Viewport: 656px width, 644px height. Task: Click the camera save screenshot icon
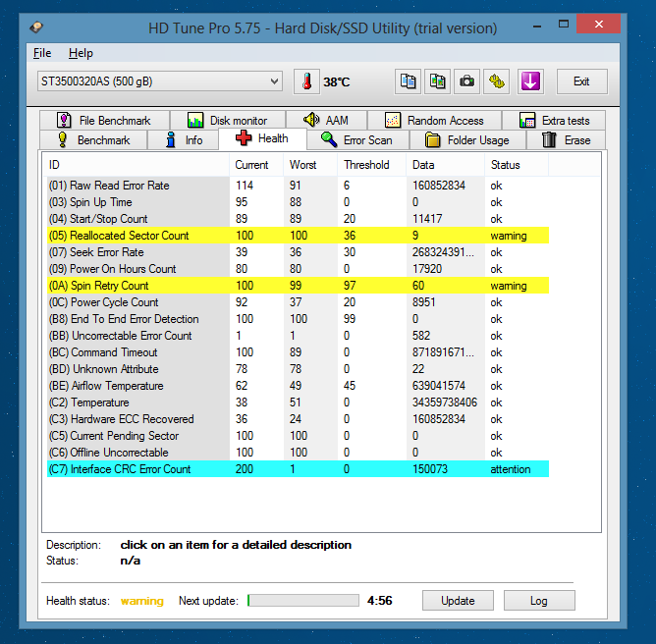click(x=466, y=81)
